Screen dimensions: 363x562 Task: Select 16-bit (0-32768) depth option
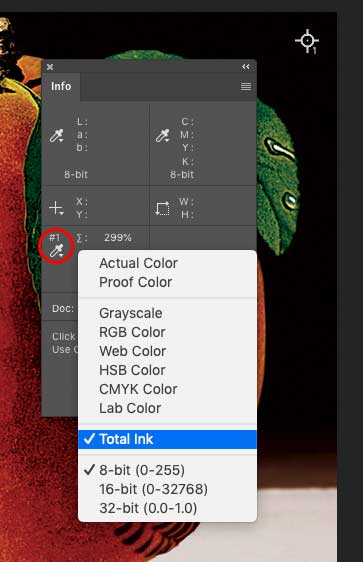click(167, 489)
